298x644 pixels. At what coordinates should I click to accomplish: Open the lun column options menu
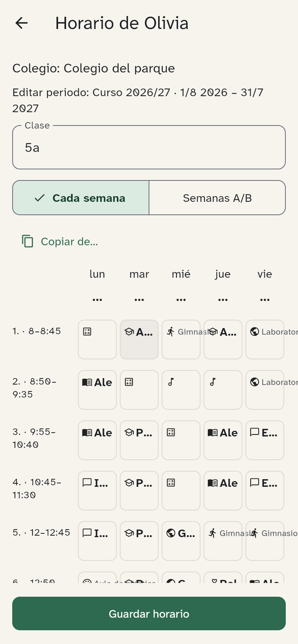pyautogui.click(x=97, y=300)
